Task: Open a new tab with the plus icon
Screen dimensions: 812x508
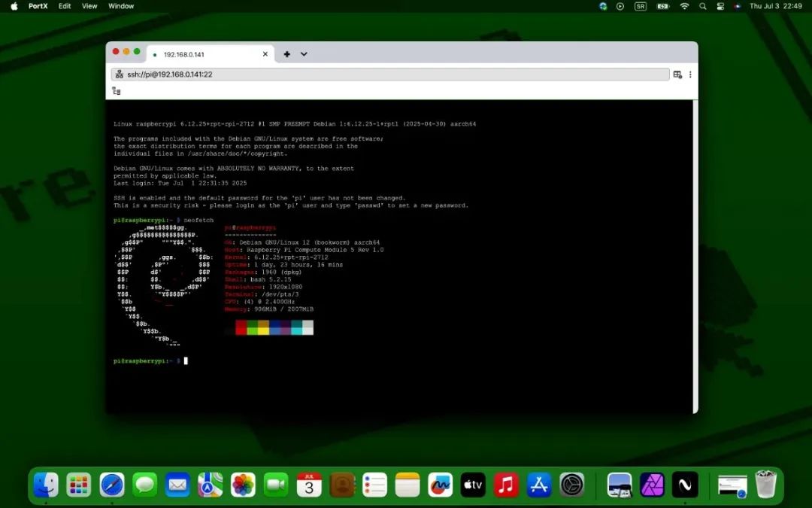Action: point(286,54)
